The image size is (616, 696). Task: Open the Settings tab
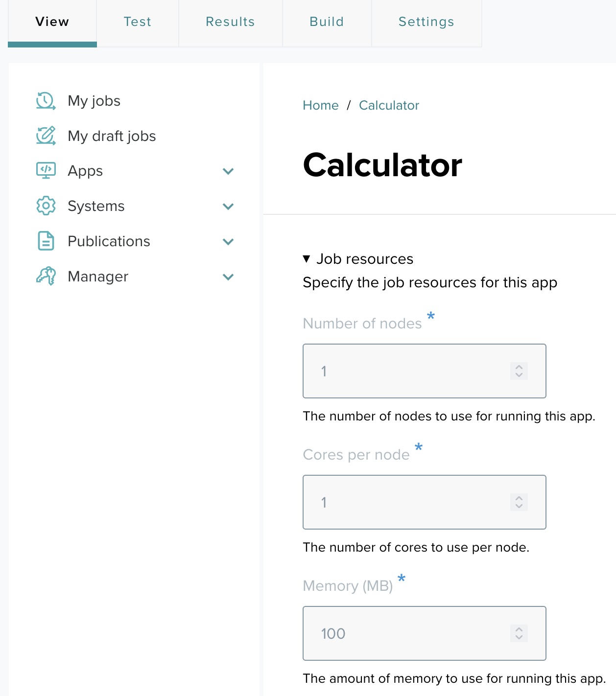pos(426,22)
